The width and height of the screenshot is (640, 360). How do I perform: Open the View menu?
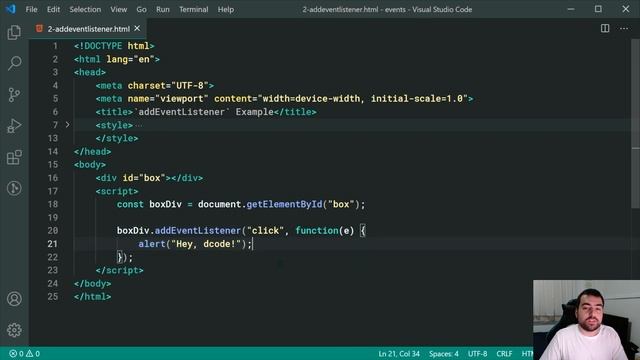[118, 9]
